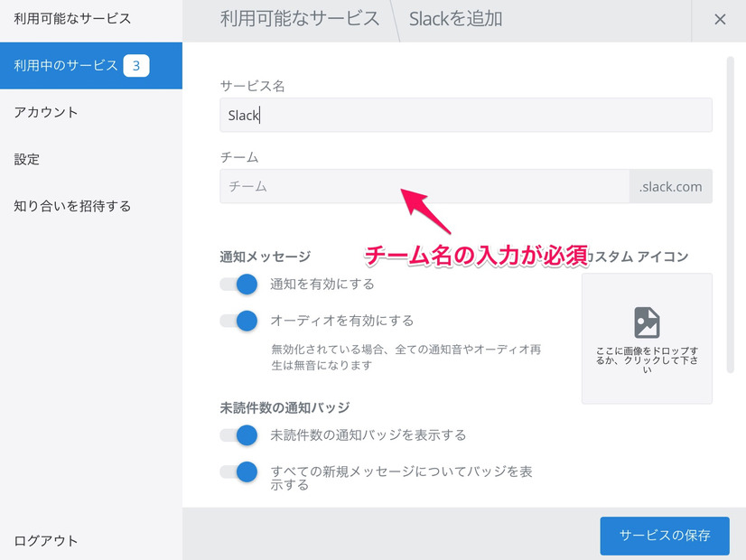Toggle 通知を有効にする switch

(238, 284)
